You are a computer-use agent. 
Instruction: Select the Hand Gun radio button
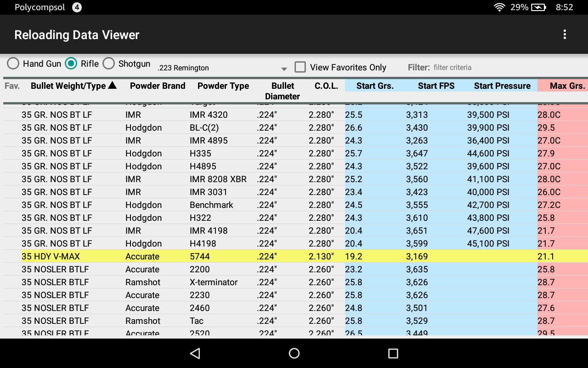click(13, 63)
